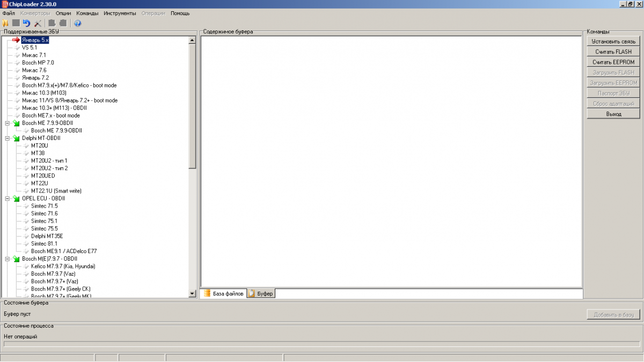Select Kefico M7.9.7 (Kia, Hyundai) entry

63,266
